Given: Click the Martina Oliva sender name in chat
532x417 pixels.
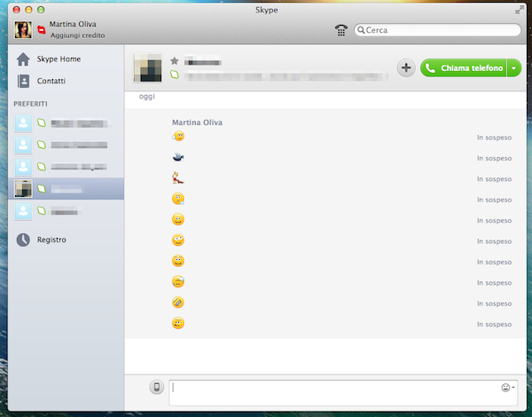Looking at the screenshot, I should pyautogui.click(x=197, y=122).
